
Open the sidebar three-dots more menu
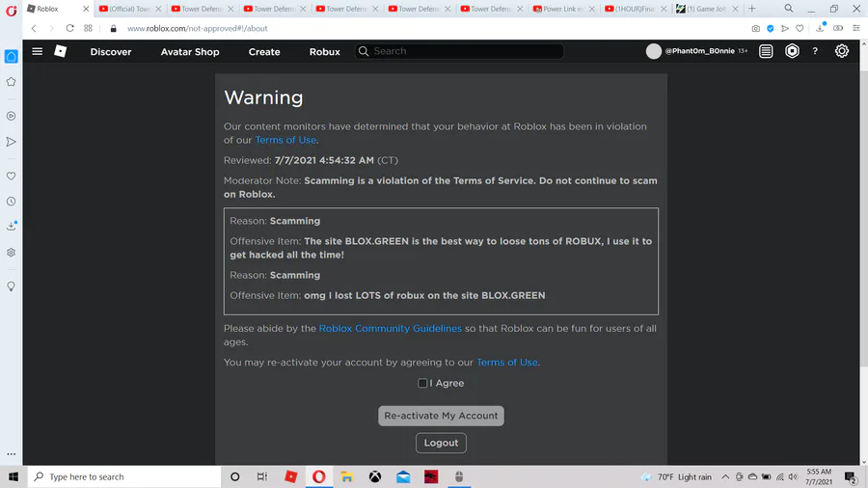point(11,453)
